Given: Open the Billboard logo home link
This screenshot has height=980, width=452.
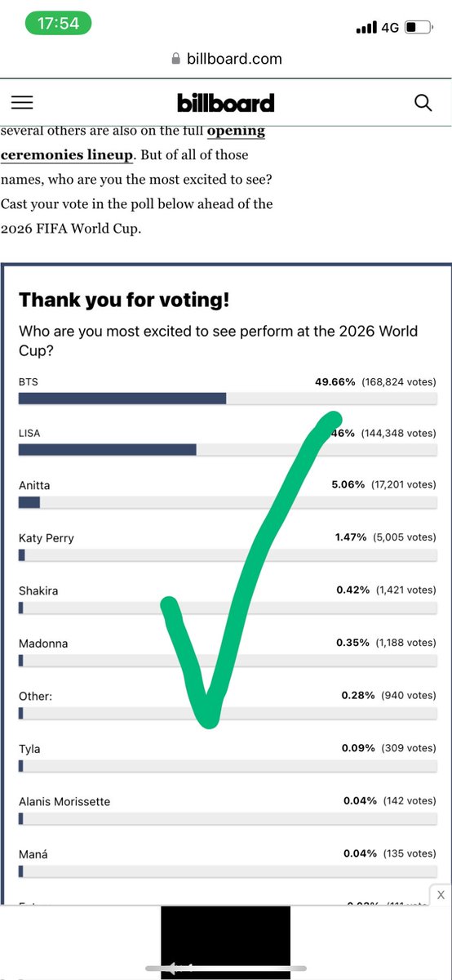Looking at the screenshot, I should pyautogui.click(x=226, y=103).
